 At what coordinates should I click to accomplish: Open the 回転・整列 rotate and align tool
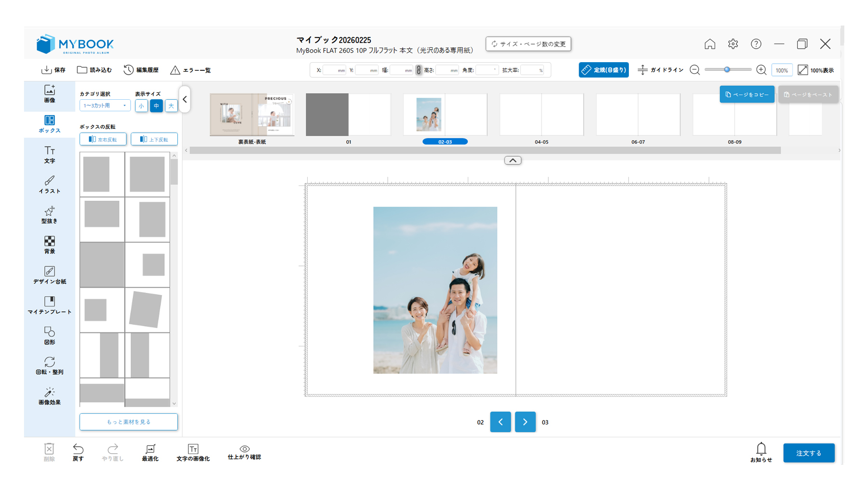coord(50,366)
